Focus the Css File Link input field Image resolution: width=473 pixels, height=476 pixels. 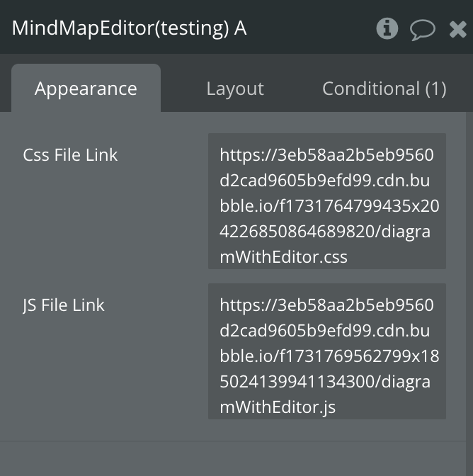tap(326, 201)
